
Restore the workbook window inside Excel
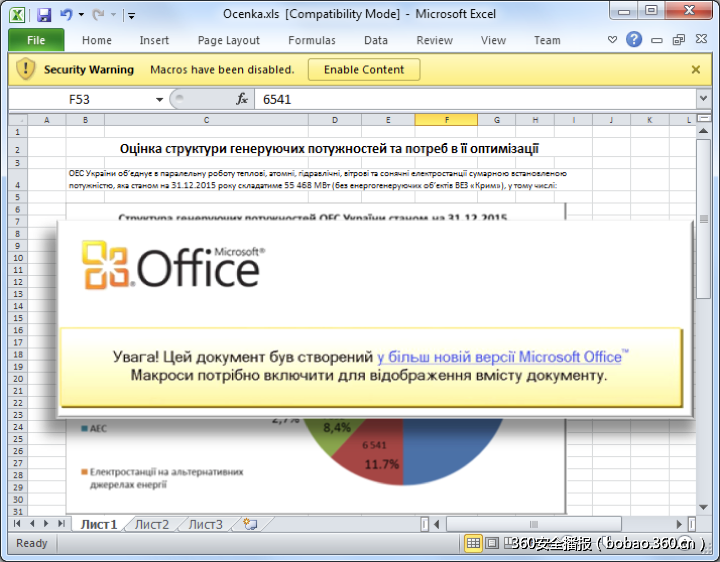point(679,40)
